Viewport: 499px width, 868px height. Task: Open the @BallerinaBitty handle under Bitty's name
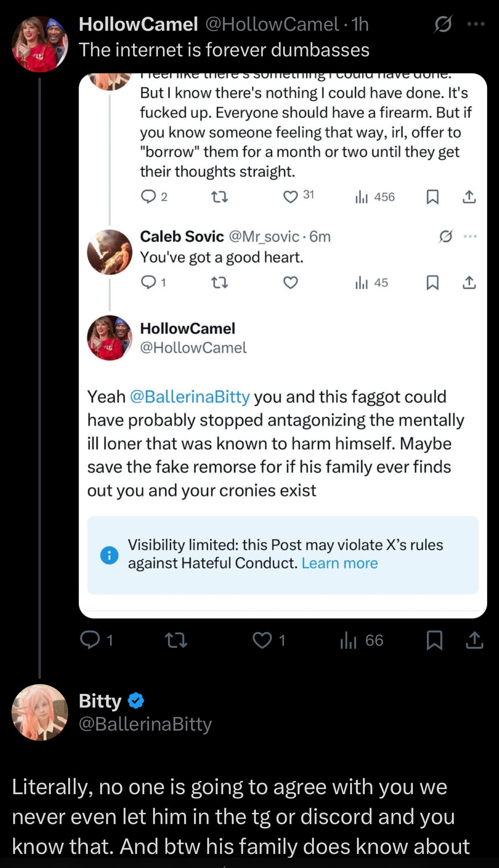click(145, 724)
